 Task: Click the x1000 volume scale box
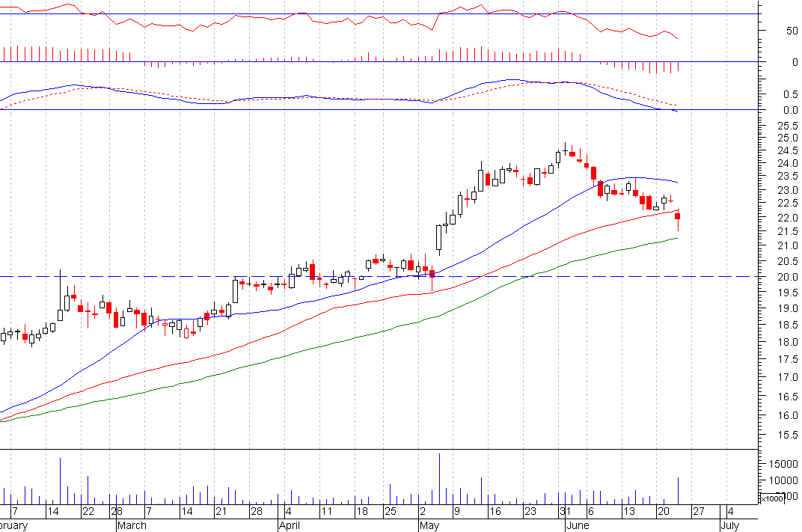(x=771, y=498)
